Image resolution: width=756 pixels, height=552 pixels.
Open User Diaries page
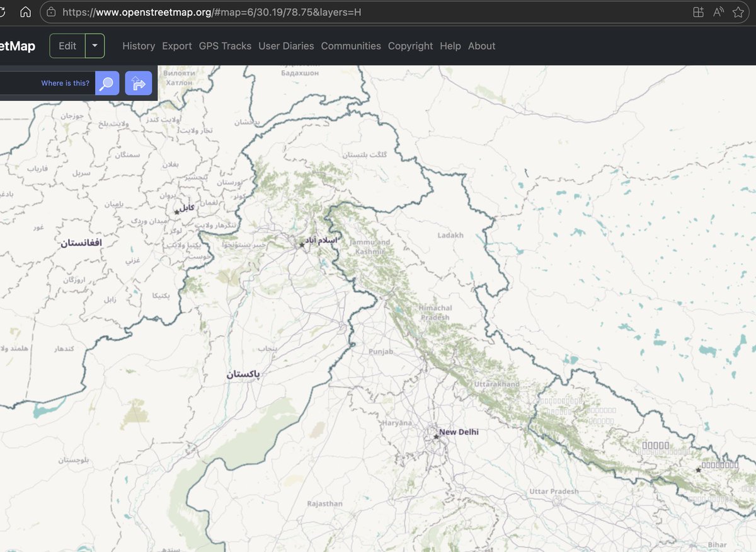point(286,46)
